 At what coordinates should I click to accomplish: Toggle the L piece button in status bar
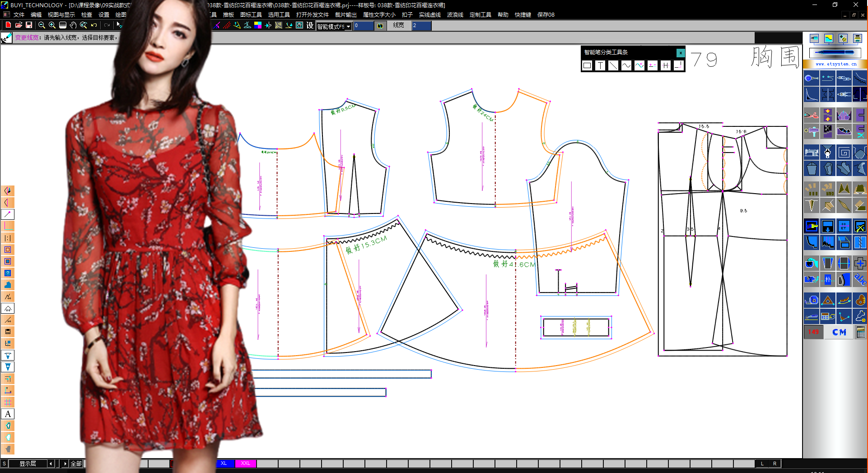tap(762, 464)
